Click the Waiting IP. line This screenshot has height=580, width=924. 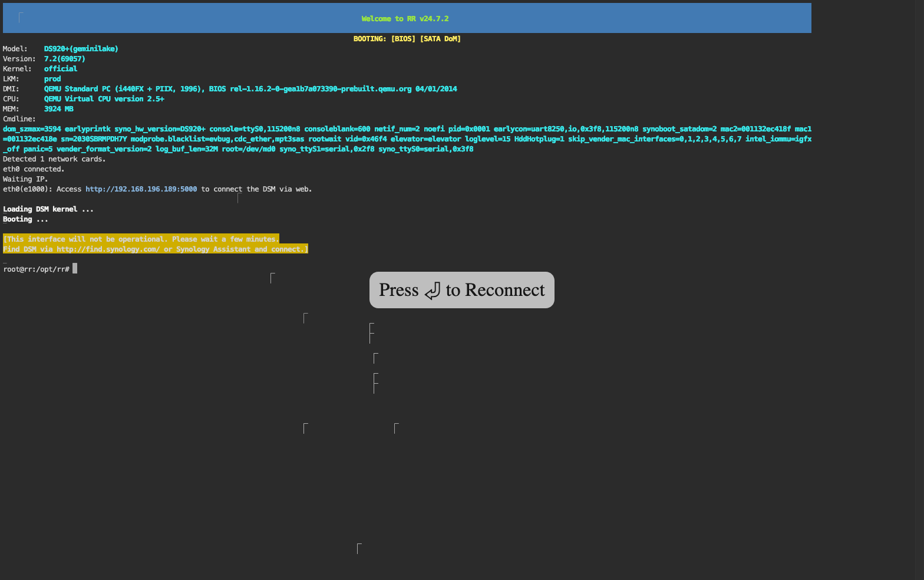point(25,179)
